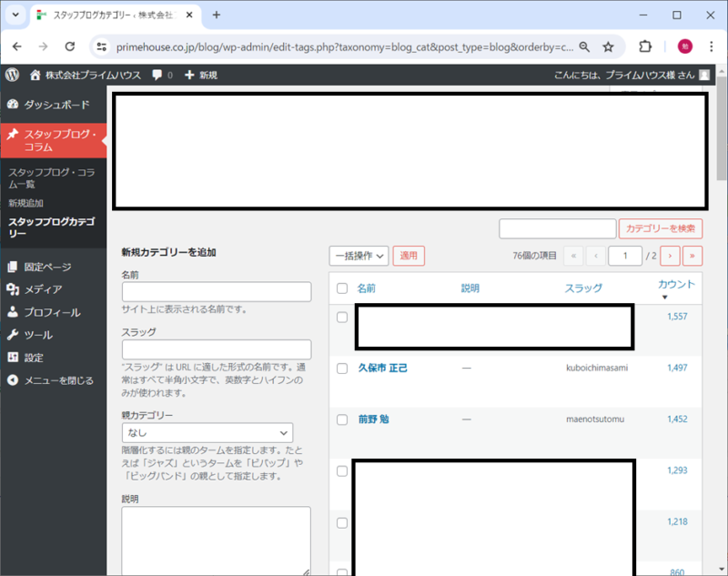Check the checkbox for count 1,293 row
The height and width of the screenshot is (576, 728).
click(342, 471)
